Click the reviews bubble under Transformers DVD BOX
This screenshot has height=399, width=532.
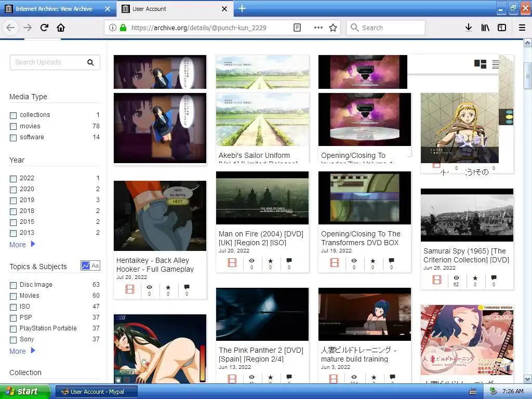point(392,261)
